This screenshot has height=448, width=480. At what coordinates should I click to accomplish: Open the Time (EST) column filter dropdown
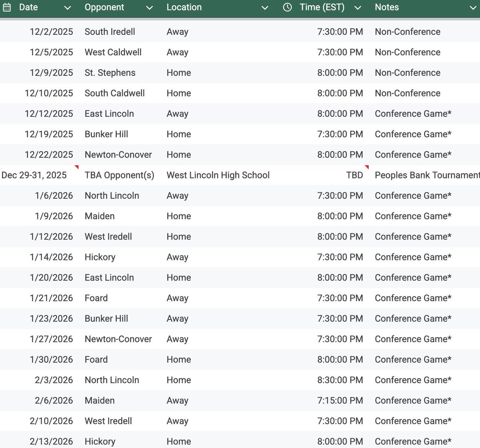click(358, 8)
